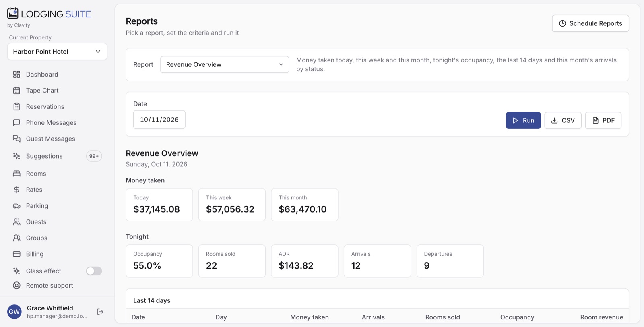Click the Phone Messages speech bubble icon
Image resolution: width=644 pixels, height=327 pixels.
coord(17,123)
